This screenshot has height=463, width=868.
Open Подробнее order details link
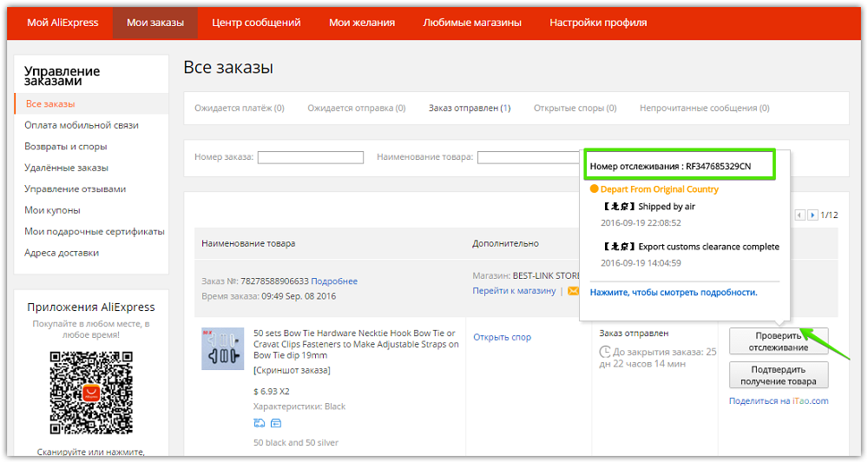334,281
